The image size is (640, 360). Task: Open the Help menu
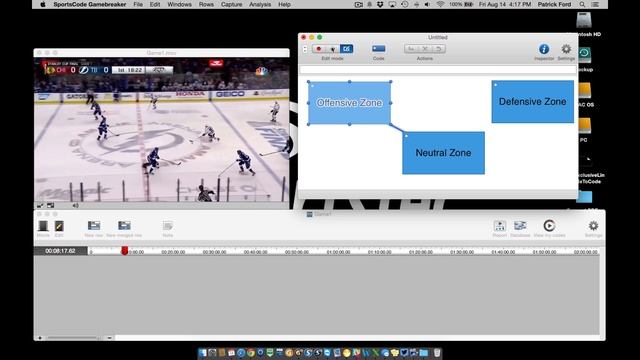(x=284, y=4)
